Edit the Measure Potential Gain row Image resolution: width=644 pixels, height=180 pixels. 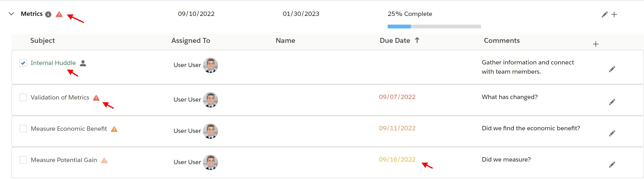(x=612, y=165)
